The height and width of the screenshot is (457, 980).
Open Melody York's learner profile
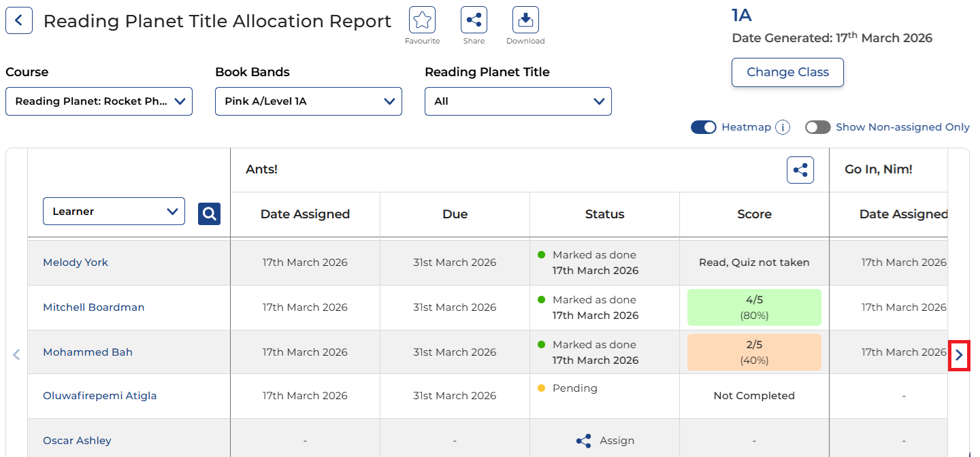point(76,263)
